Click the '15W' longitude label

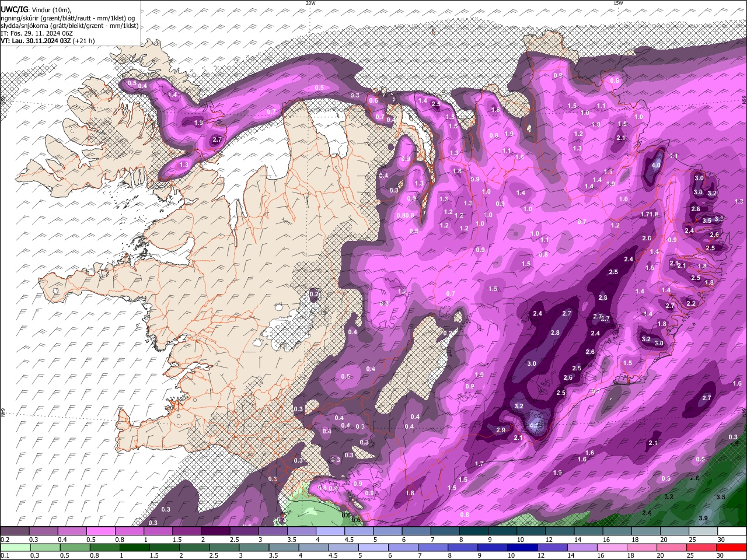[x=618, y=3]
